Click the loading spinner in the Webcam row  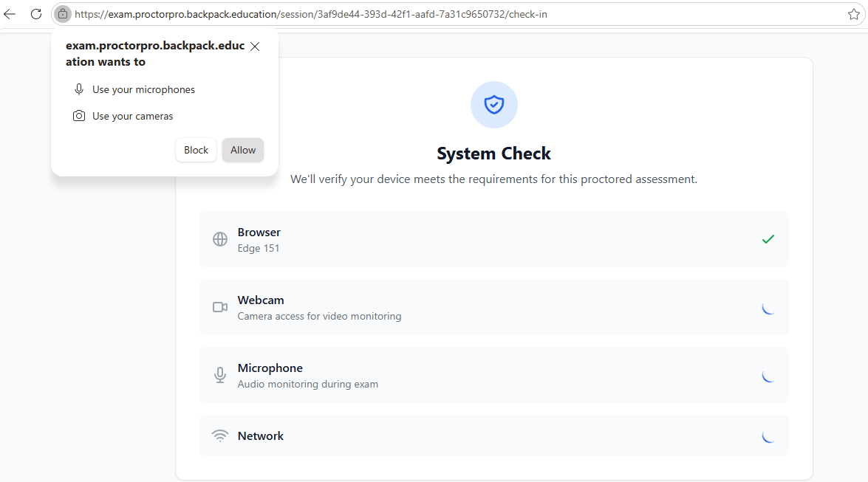[x=768, y=308]
